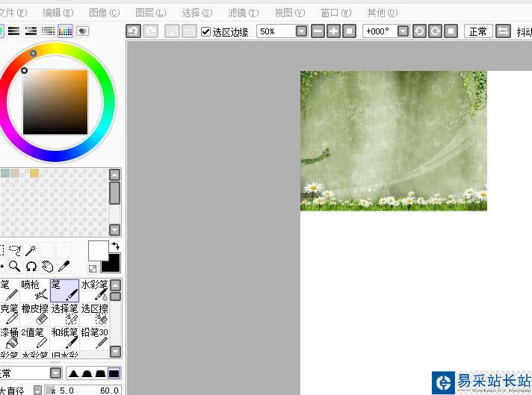This screenshot has height=395, width=532.
Task: Choose the 选区擦 selection eraser
Action: click(x=94, y=314)
